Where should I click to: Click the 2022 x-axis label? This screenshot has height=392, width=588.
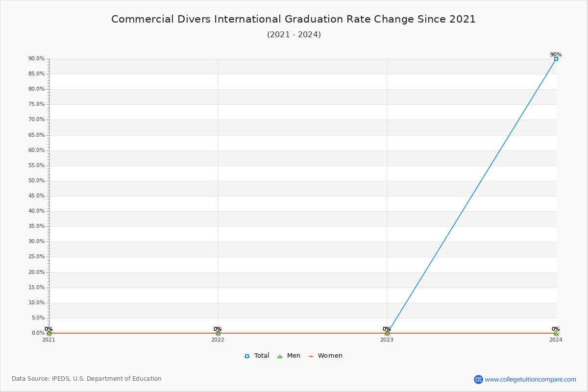218,340
